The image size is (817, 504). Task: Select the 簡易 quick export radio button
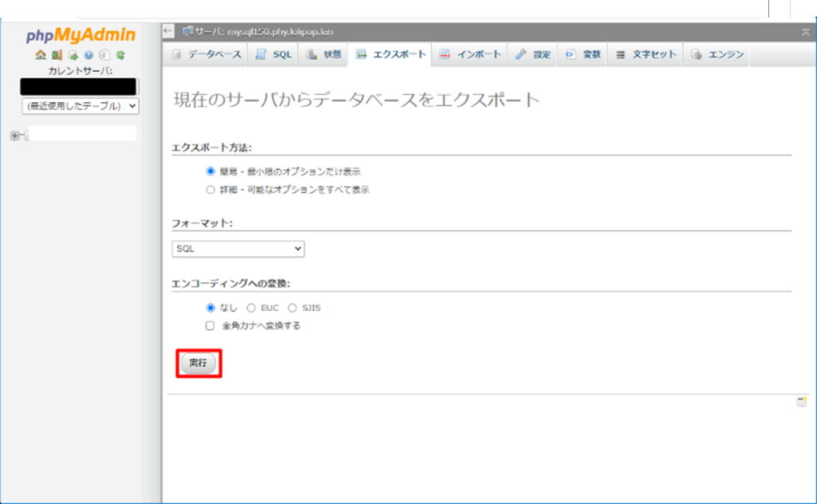click(211, 171)
